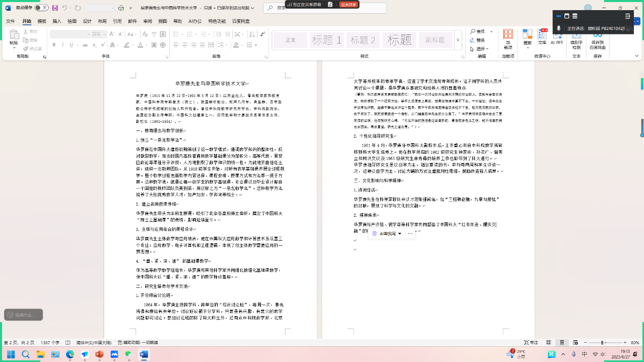644x362 pixels.
Task: Open the 插入 ribbon tab
Action: [57, 21]
